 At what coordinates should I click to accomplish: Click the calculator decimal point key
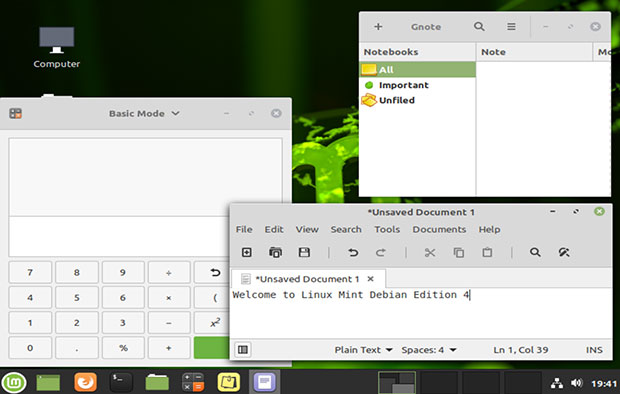pos(77,348)
